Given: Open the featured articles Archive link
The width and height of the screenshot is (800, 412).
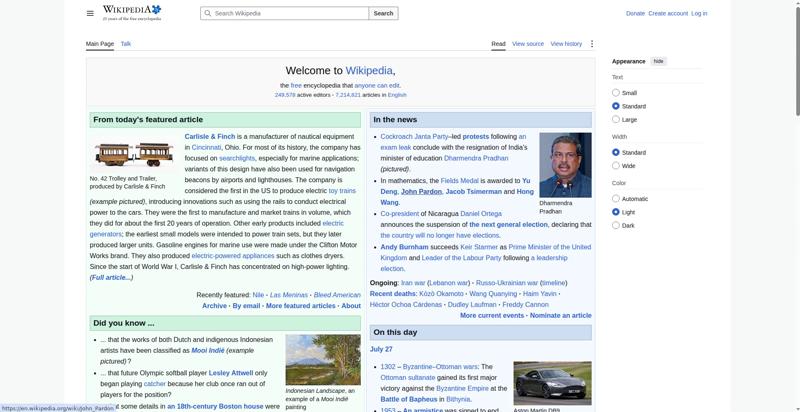Looking at the screenshot, I should coord(214,306).
